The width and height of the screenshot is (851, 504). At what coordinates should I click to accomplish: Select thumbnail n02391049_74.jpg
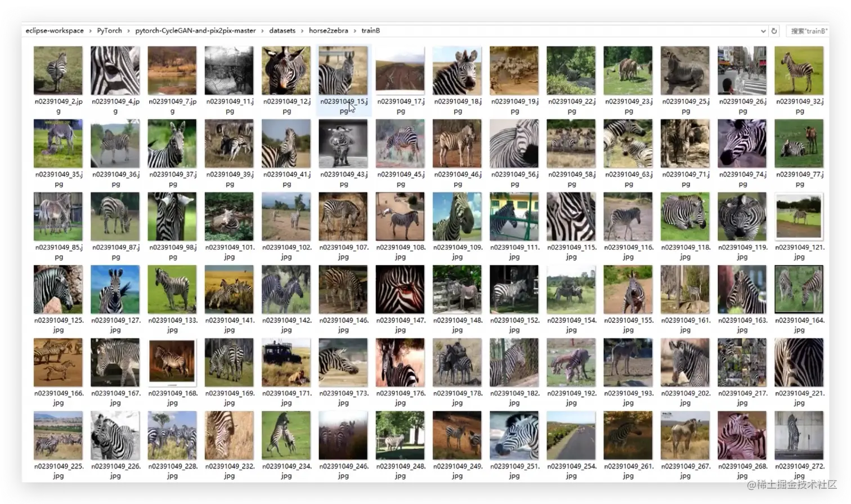[742, 143]
